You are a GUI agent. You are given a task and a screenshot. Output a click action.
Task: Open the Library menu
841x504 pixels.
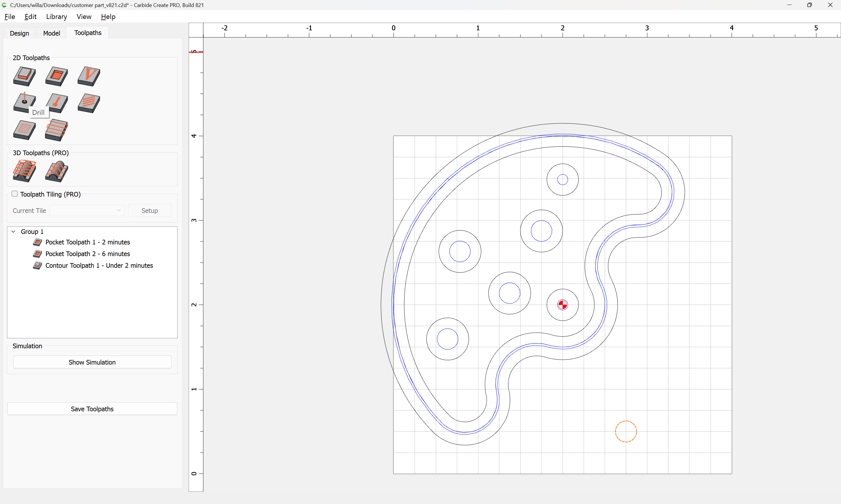tap(56, 17)
